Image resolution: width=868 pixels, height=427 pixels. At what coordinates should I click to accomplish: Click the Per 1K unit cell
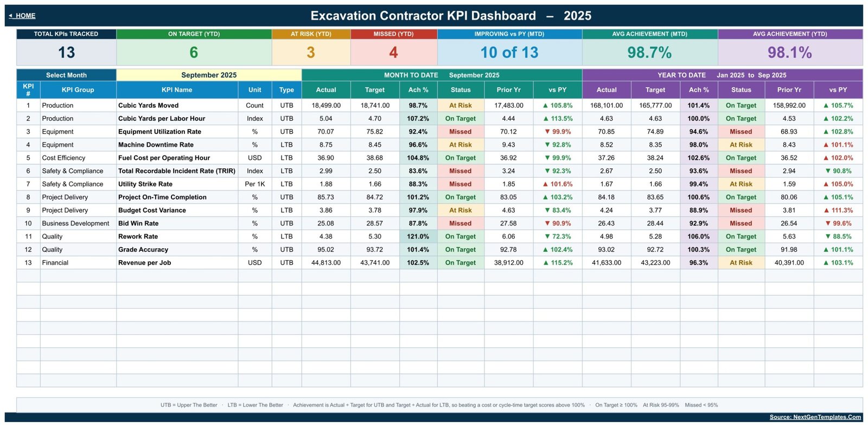(255, 184)
